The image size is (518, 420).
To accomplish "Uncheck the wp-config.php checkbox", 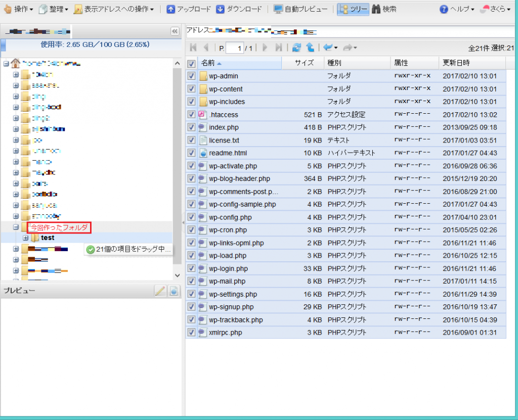I will pyautogui.click(x=191, y=217).
